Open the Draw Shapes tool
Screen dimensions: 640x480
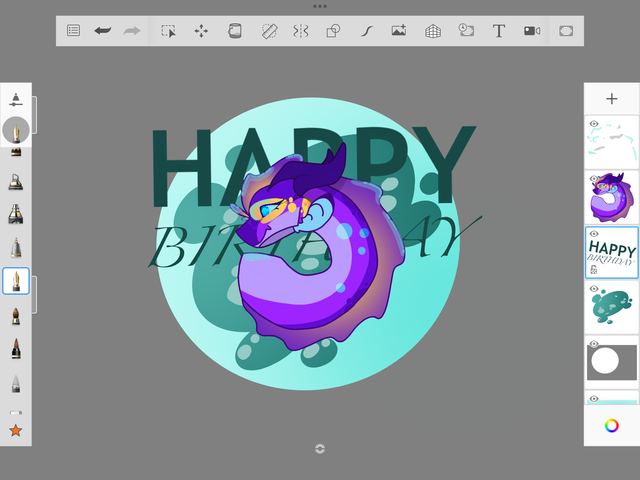[x=333, y=31]
